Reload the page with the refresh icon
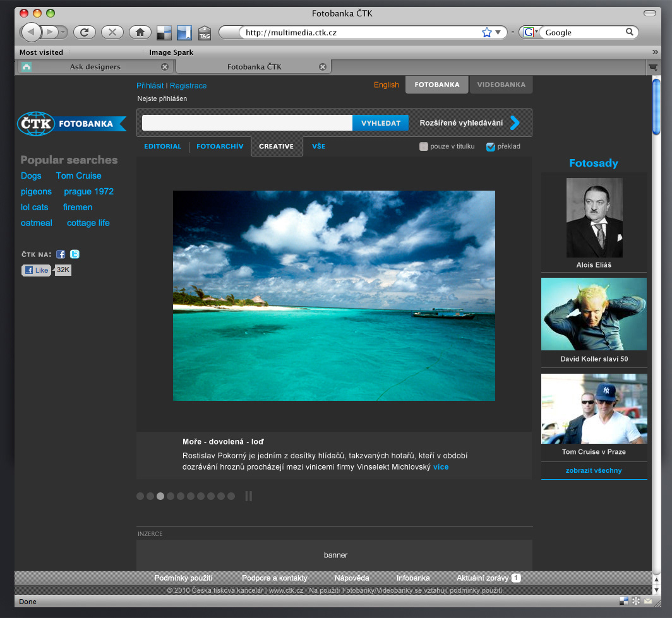This screenshot has height=618, width=672. pyautogui.click(x=85, y=32)
